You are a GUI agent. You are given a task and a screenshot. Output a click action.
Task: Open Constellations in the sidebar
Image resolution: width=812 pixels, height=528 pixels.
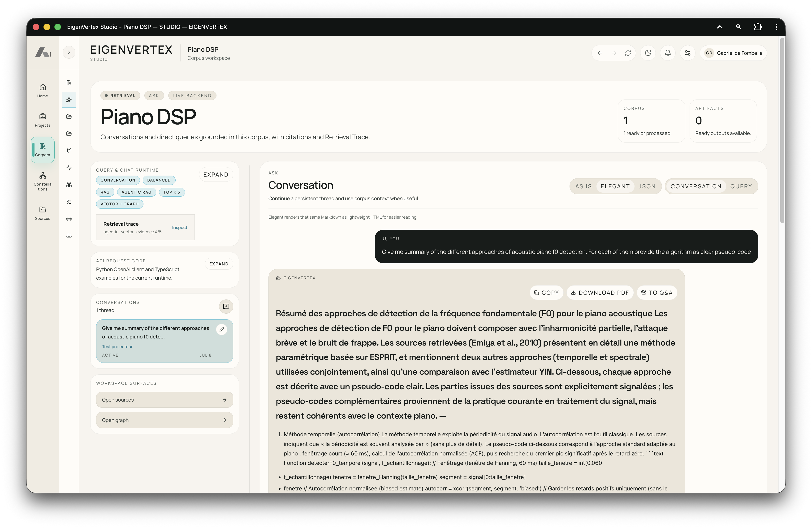tap(43, 182)
